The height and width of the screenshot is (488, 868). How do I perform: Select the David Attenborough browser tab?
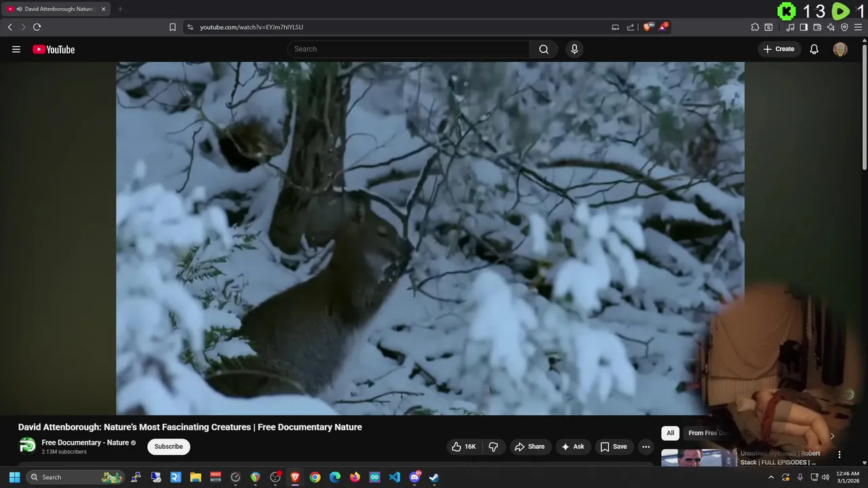tap(57, 9)
